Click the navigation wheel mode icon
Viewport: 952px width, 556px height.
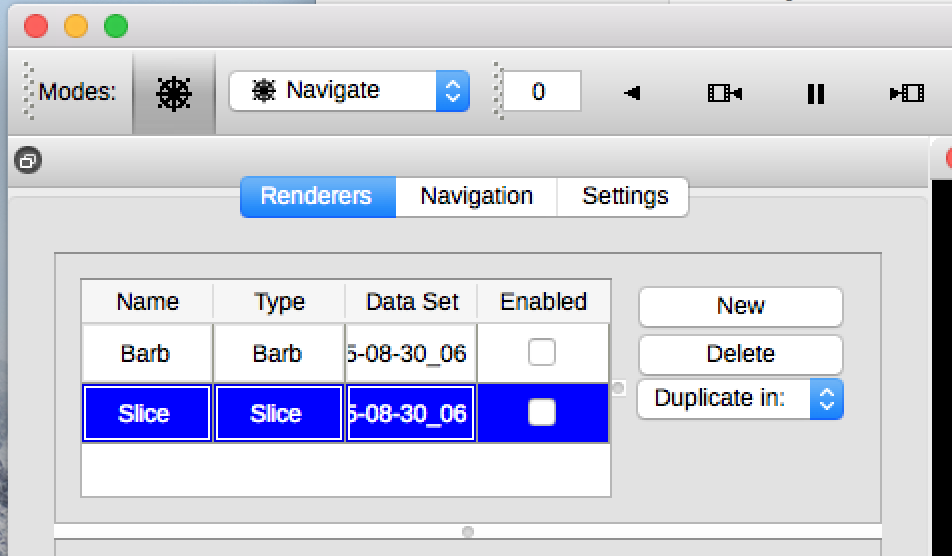tap(174, 93)
